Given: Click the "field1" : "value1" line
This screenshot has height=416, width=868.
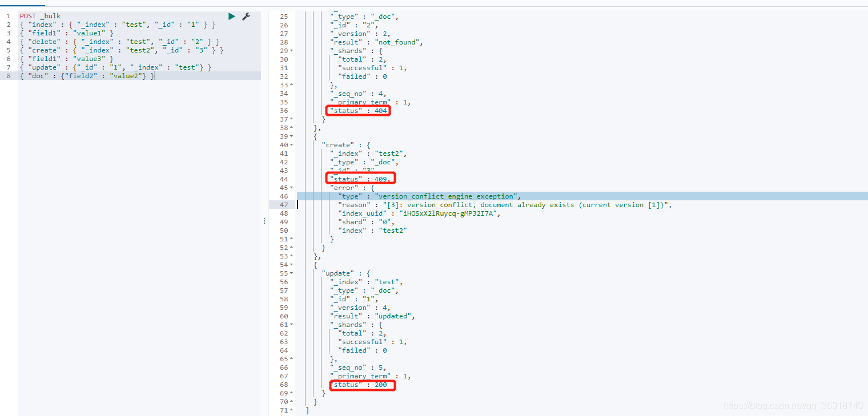Looking at the screenshot, I should [67, 33].
